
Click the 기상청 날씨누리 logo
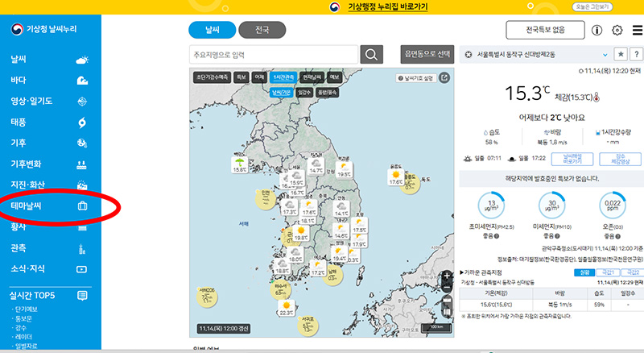(x=44, y=29)
